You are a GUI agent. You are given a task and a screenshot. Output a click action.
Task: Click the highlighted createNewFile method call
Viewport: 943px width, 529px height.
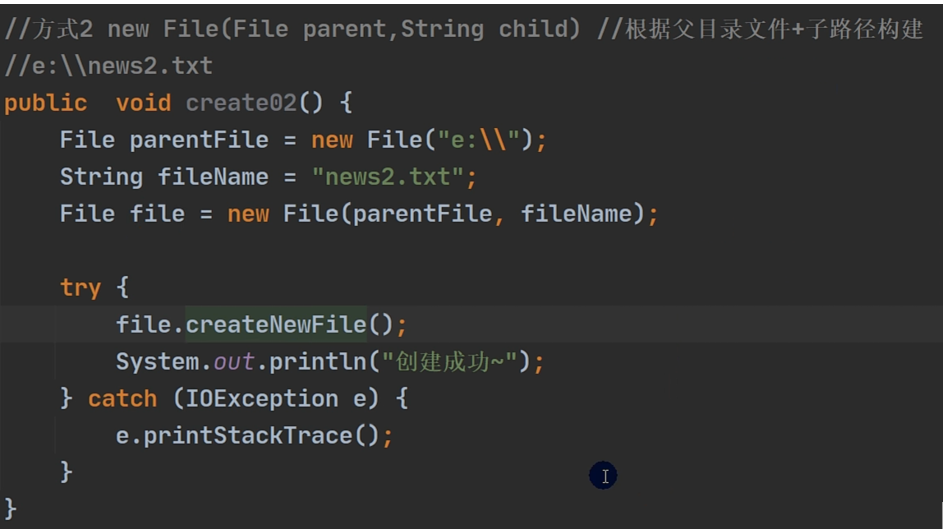(276, 325)
